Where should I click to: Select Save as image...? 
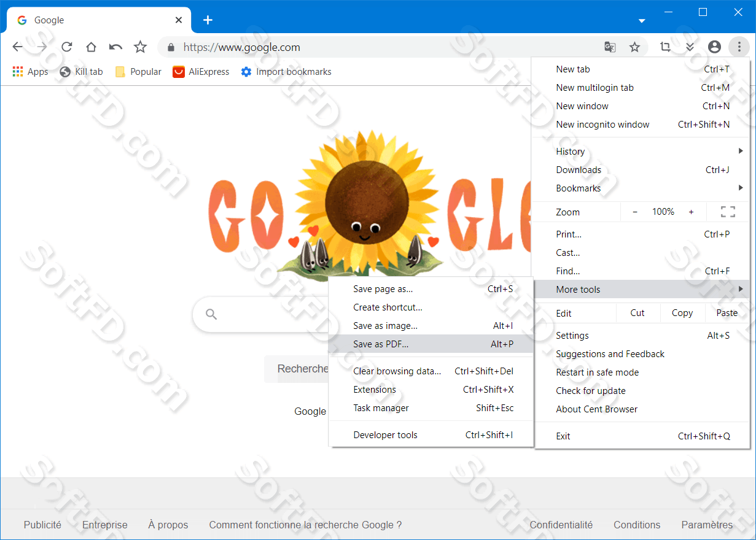tap(431, 326)
